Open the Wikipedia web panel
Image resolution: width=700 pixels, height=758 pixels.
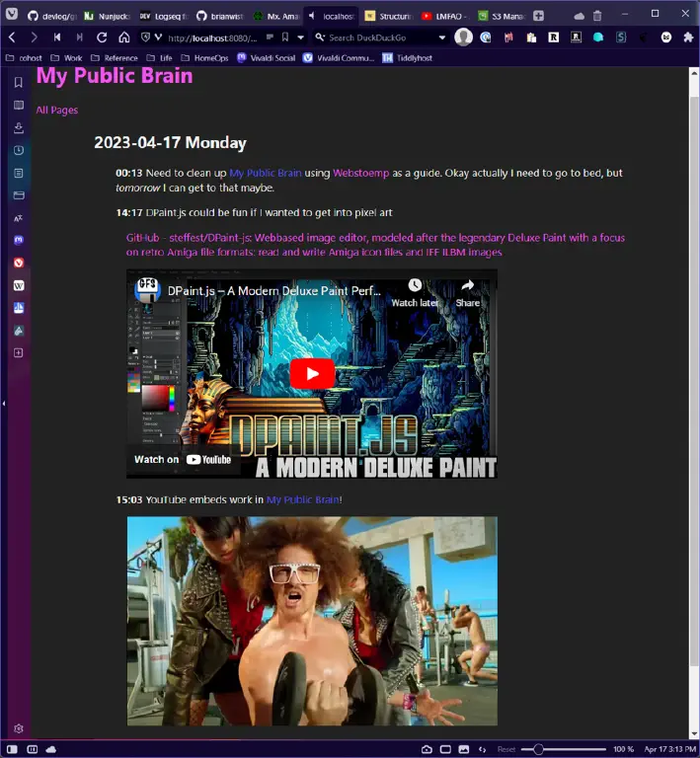click(x=19, y=285)
